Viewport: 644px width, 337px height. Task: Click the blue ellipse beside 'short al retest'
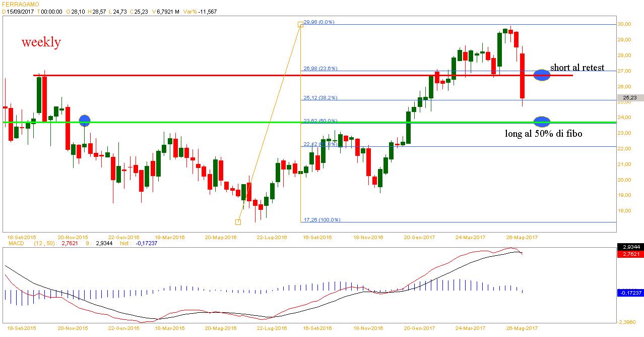coord(542,76)
